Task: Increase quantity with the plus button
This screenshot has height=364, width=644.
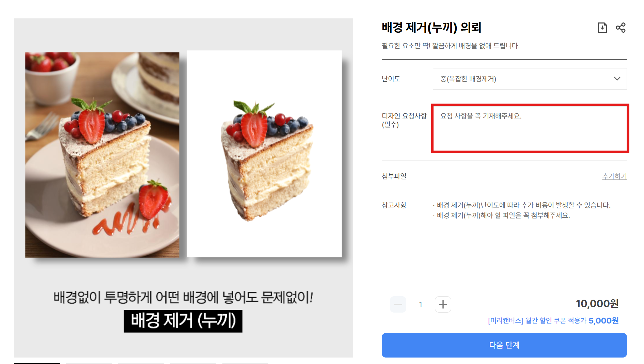Action: pyautogui.click(x=443, y=304)
